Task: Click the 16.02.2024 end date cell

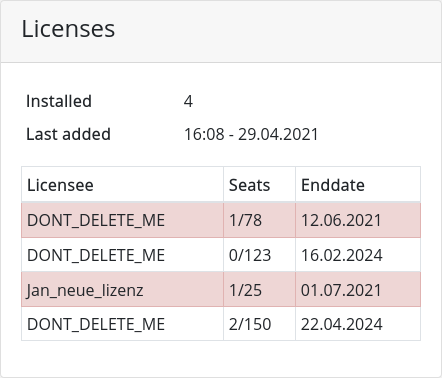Action: pos(358,255)
